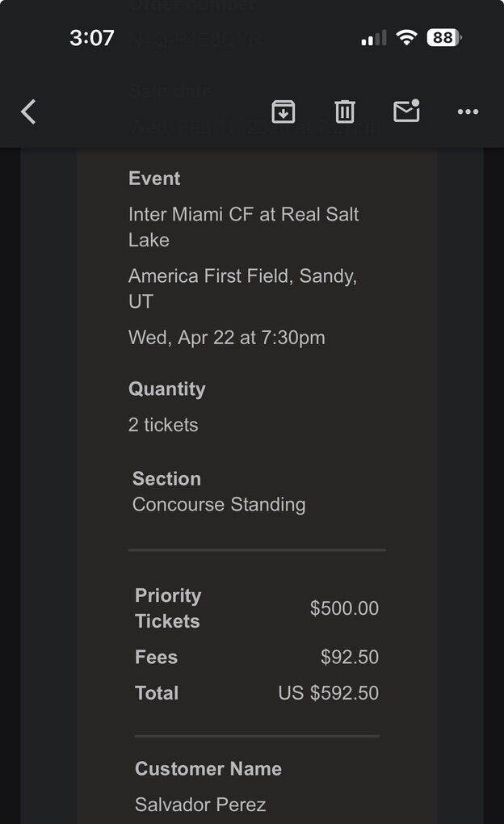Open the three-dot more options menu
This screenshot has height=824, width=504.
click(x=468, y=111)
